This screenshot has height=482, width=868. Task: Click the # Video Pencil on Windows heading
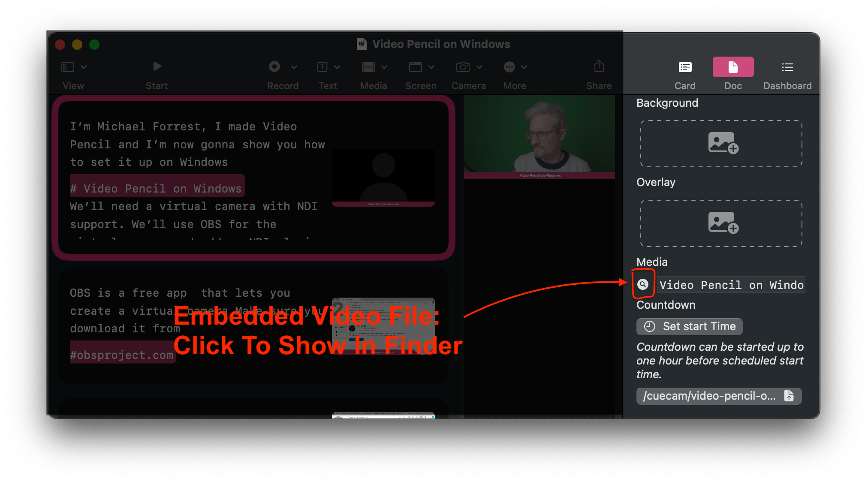tap(157, 188)
